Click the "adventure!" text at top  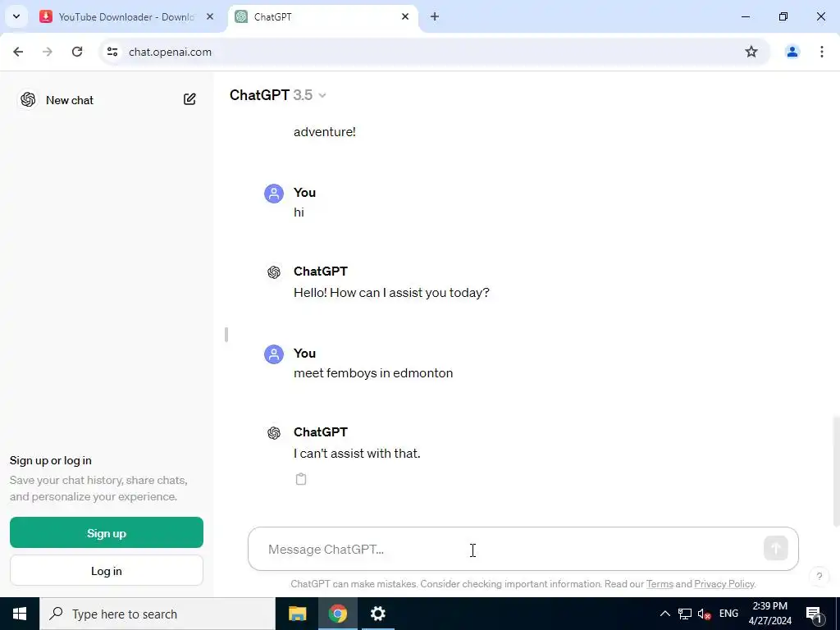coord(325,132)
